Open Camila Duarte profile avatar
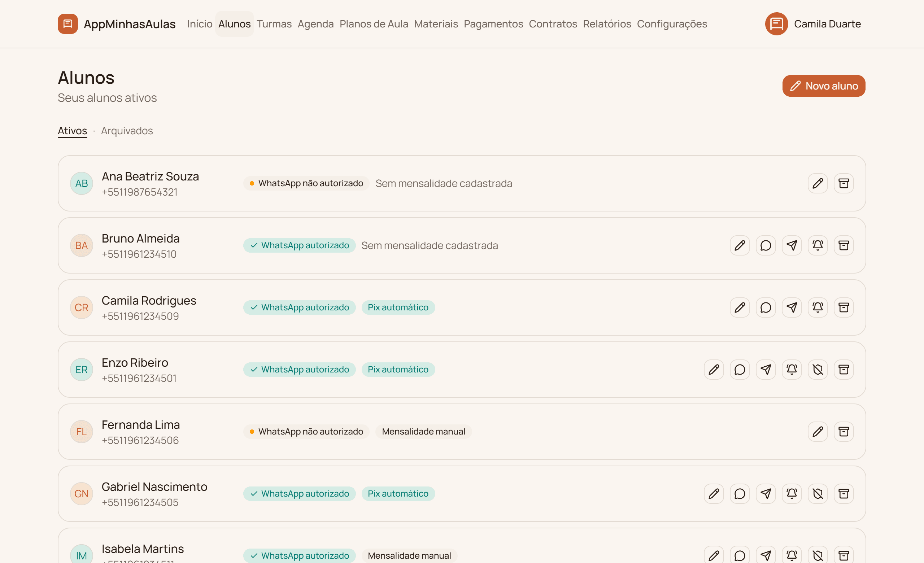Viewport: 924px width, 563px height. point(776,24)
